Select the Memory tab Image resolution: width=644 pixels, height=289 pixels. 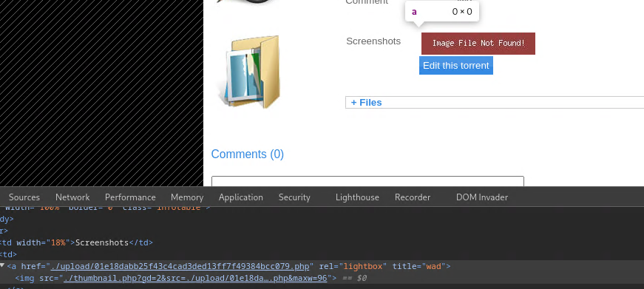pyautogui.click(x=187, y=197)
